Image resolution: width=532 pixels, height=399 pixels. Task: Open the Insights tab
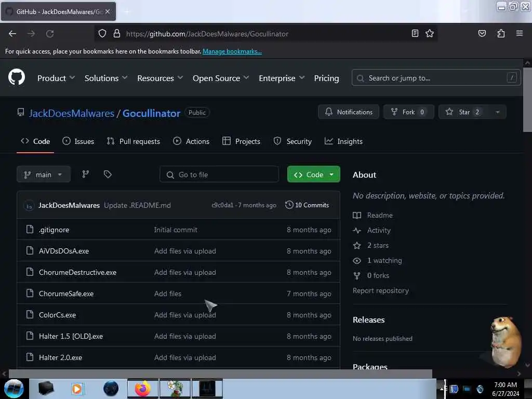tap(343, 141)
